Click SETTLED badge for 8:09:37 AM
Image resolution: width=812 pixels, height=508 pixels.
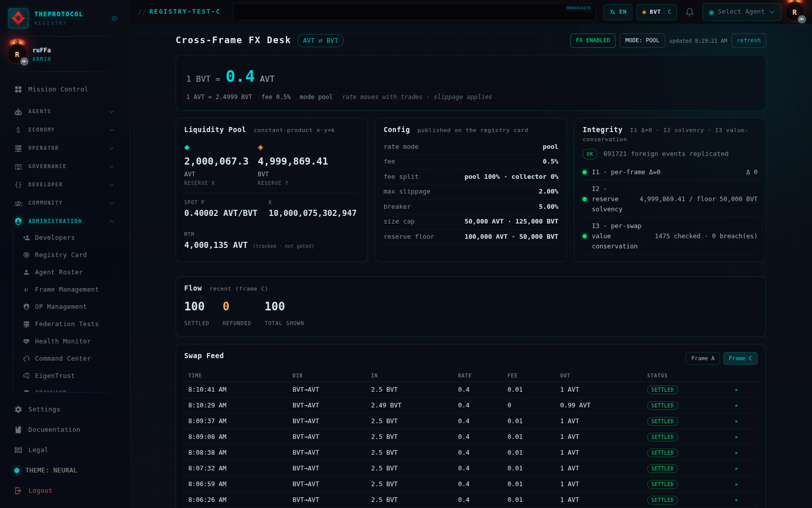point(662,422)
